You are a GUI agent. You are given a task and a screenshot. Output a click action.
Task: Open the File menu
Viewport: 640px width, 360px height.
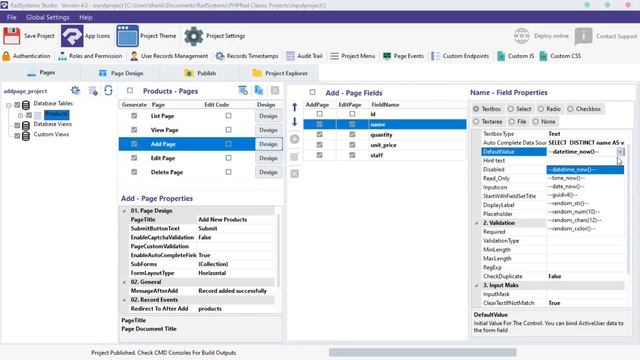(11, 17)
